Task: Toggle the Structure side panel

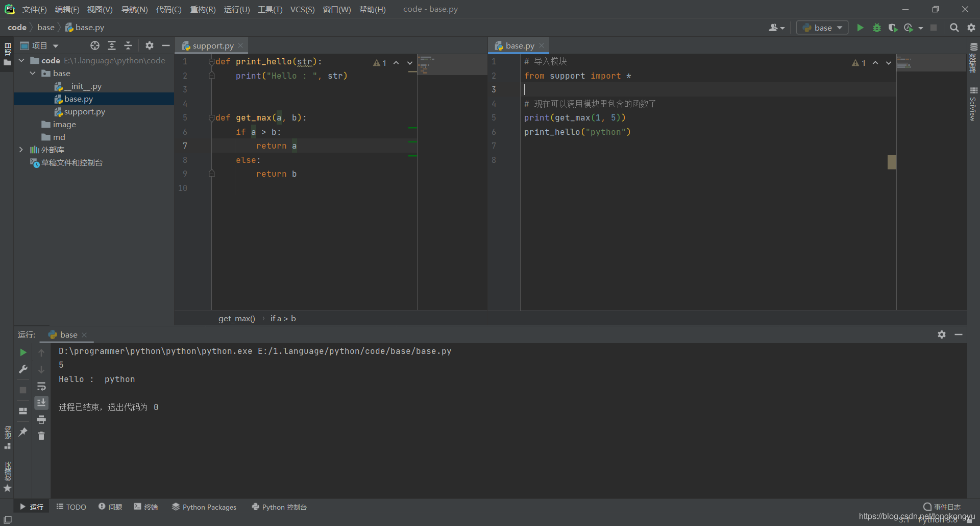Action: click(7, 438)
